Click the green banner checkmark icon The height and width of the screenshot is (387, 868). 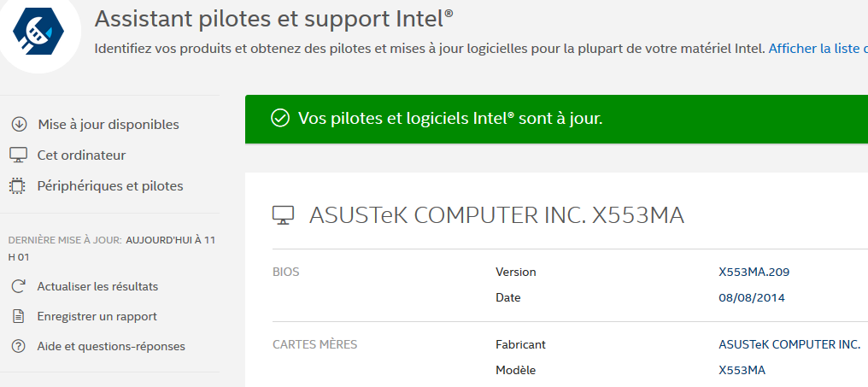[279, 118]
